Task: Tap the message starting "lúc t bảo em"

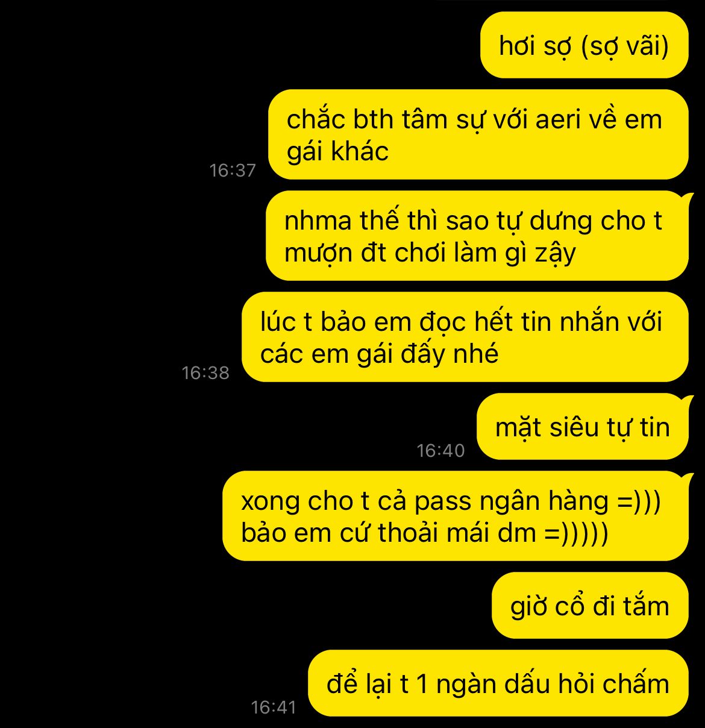Action: pyautogui.click(x=465, y=337)
